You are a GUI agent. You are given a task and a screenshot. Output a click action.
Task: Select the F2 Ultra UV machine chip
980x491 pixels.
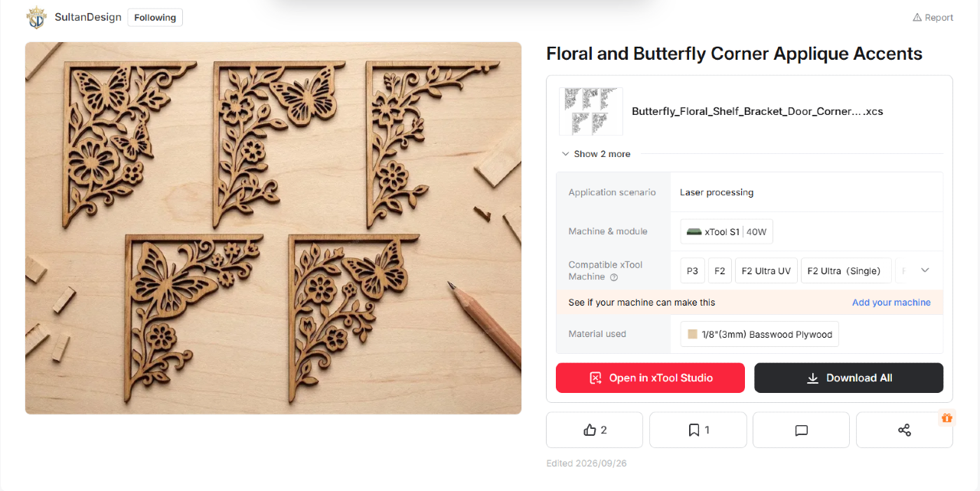click(766, 270)
